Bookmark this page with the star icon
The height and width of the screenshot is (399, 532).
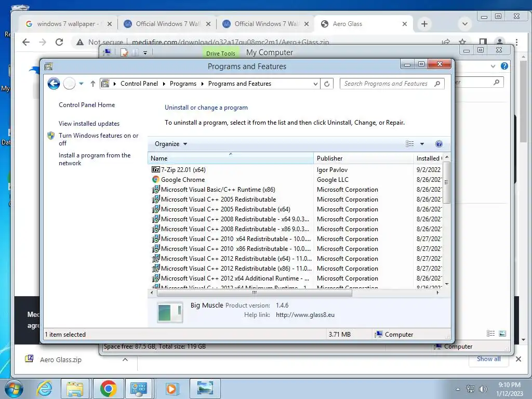(x=462, y=42)
